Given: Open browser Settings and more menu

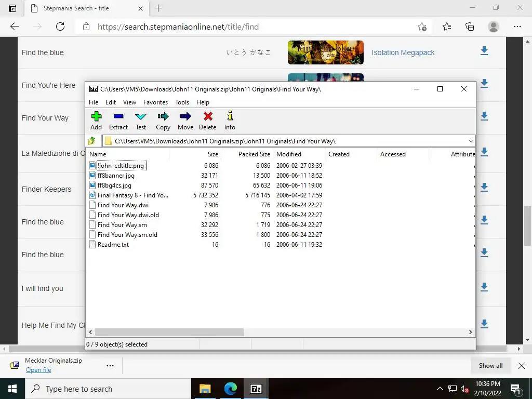Looking at the screenshot, I should click(x=517, y=26).
